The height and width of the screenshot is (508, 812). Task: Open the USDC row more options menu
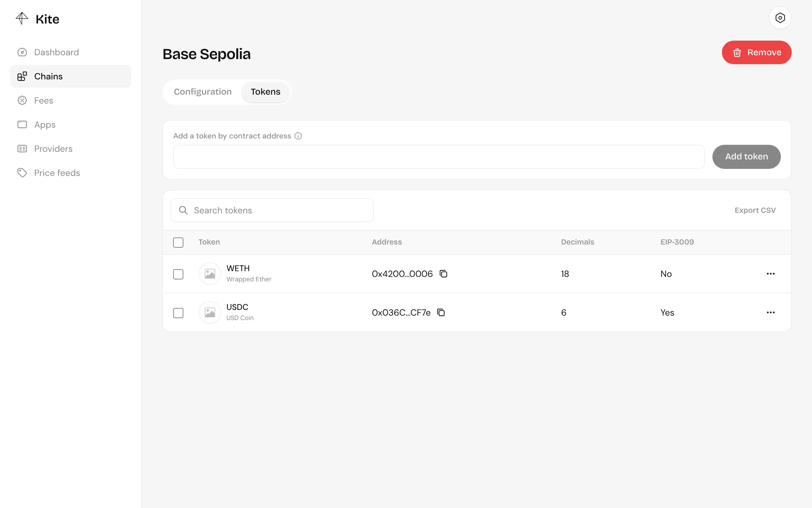[770, 312]
